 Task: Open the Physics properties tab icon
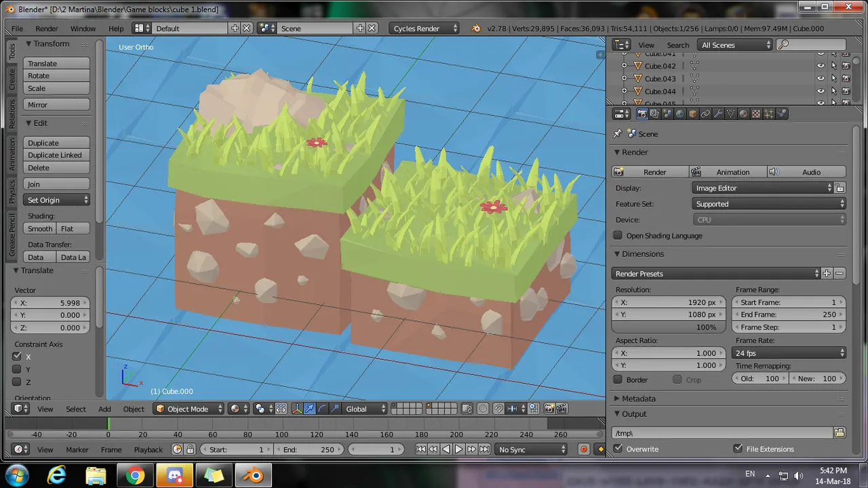(782, 114)
